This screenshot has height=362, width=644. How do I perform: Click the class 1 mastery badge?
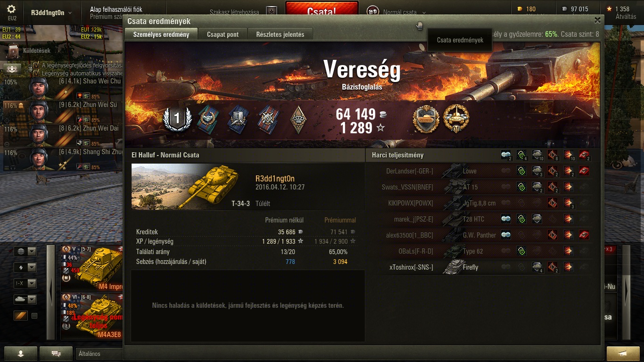click(x=177, y=118)
